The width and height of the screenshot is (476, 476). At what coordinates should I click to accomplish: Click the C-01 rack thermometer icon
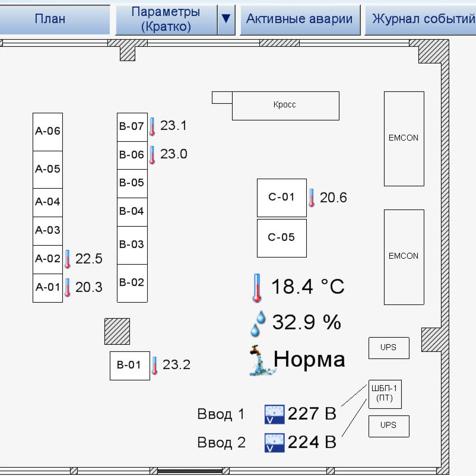[312, 198]
